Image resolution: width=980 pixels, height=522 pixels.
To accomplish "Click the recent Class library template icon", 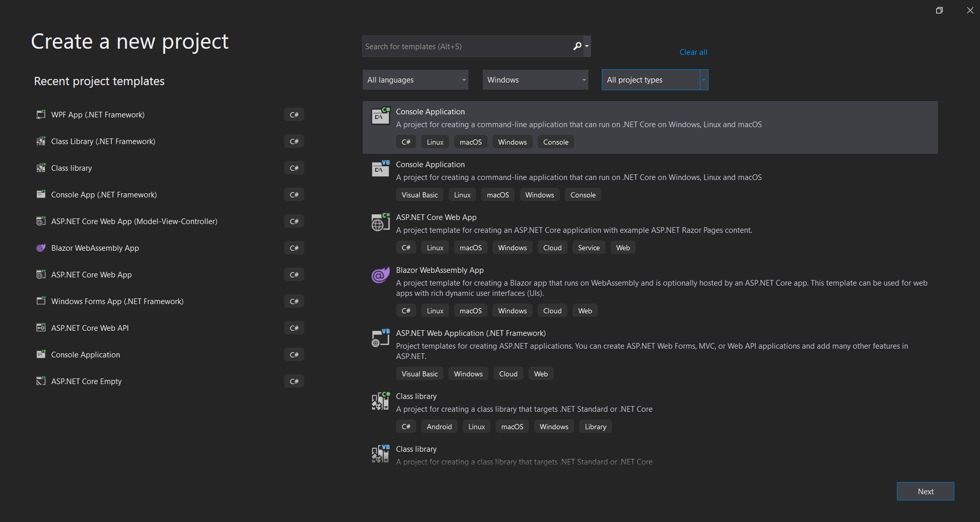I will [x=41, y=168].
